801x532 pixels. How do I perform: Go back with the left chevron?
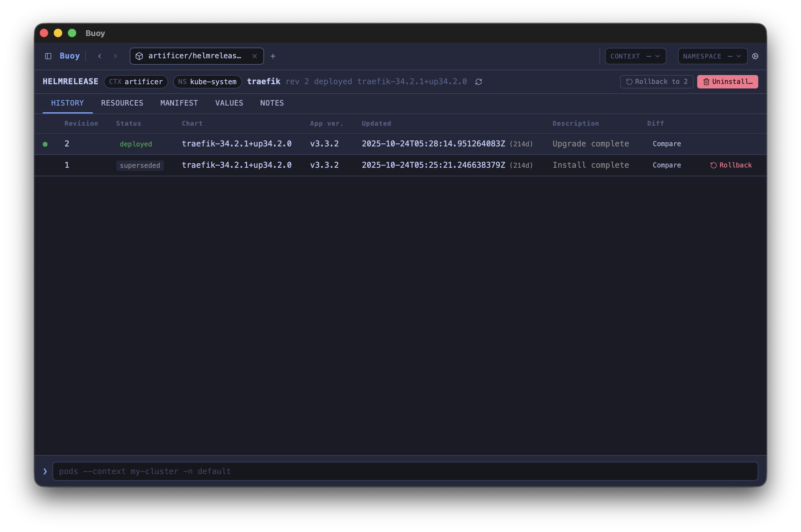100,56
